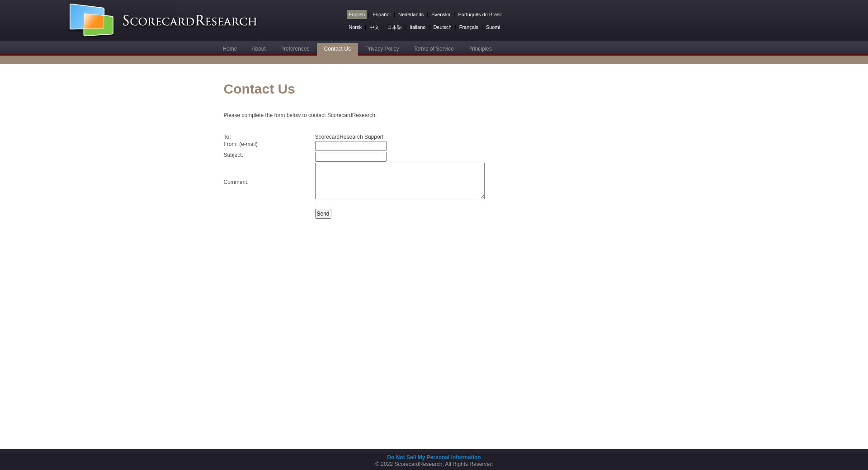Go to the About tab

point(259,49)
